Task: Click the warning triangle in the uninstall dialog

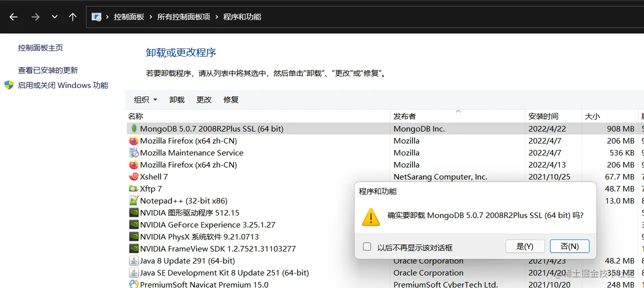Action: click(x=370, y=217)
